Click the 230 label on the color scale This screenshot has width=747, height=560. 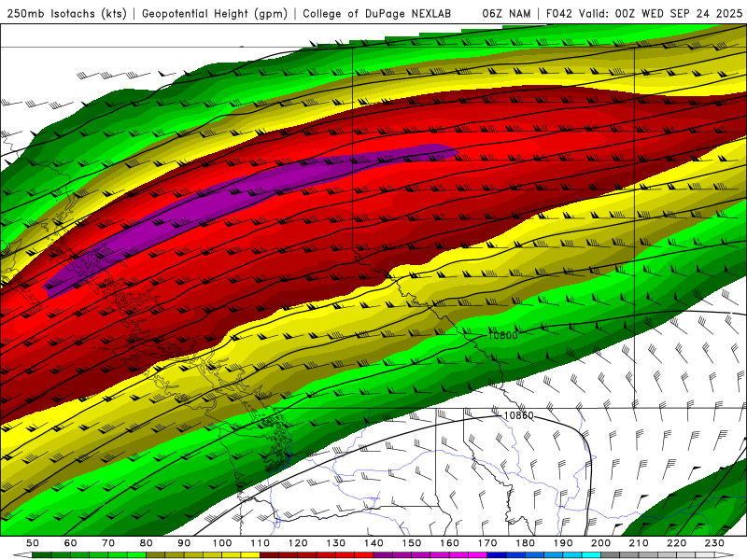tap(714, 543)
